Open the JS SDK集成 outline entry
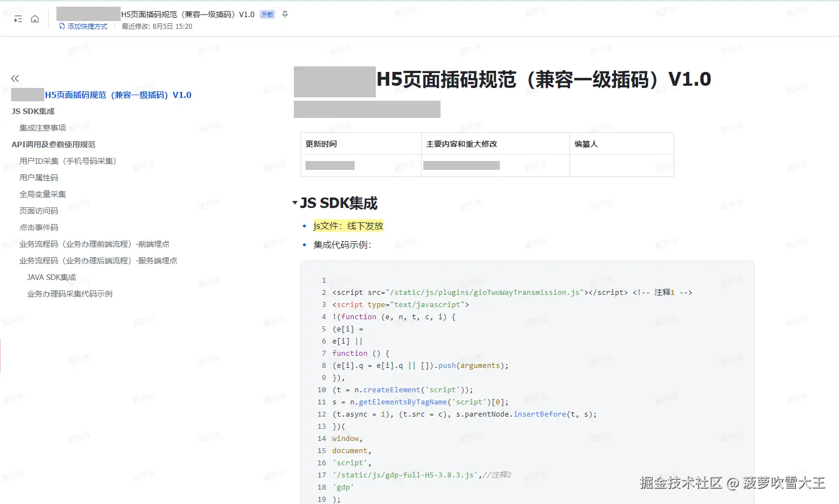This screenshot has height=504, width=839. 32,111
